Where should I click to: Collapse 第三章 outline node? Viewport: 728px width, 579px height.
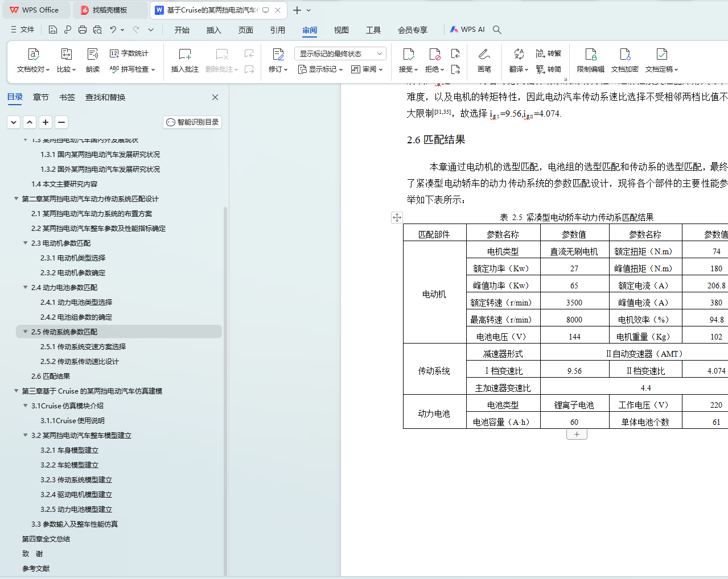coord(16,391)
